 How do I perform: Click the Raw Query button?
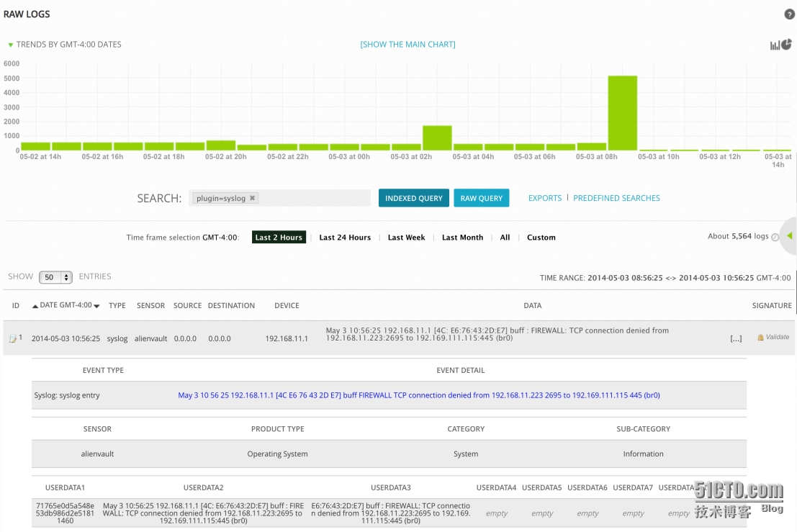pyautogui.click(x=481, y=198)
